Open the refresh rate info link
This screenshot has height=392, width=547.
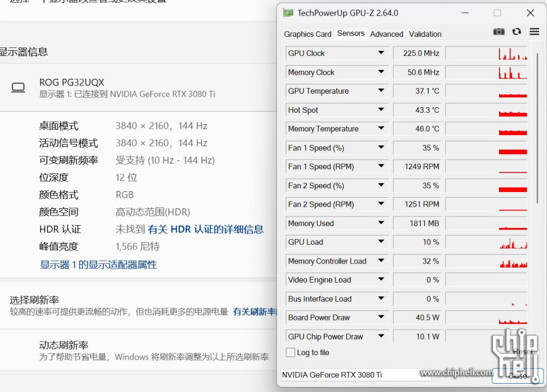[255, 312]
